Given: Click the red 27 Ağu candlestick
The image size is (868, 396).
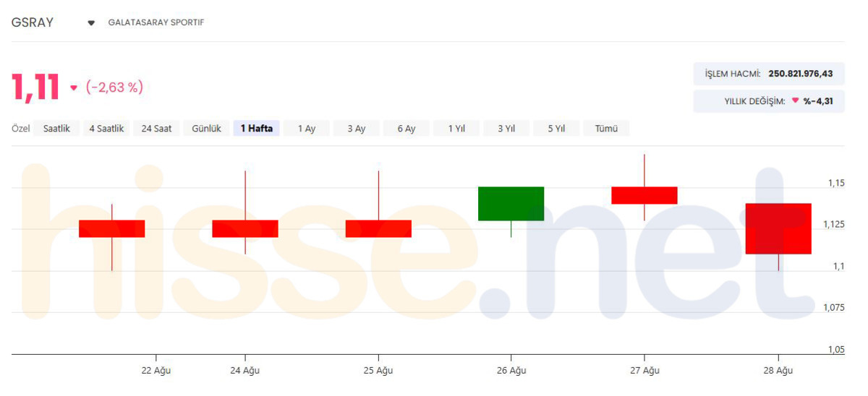Looking at the screenshot, I should click(644, 195).
